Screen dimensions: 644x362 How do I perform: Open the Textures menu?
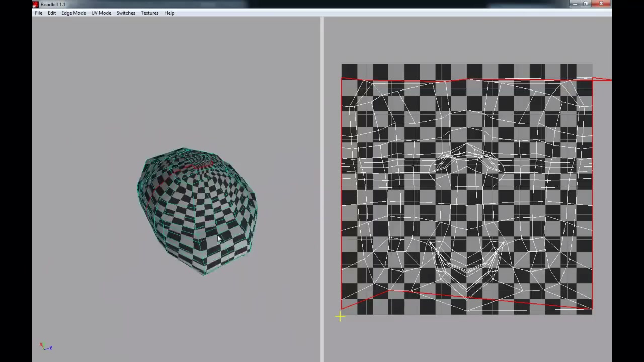click(x=149, y=13)
